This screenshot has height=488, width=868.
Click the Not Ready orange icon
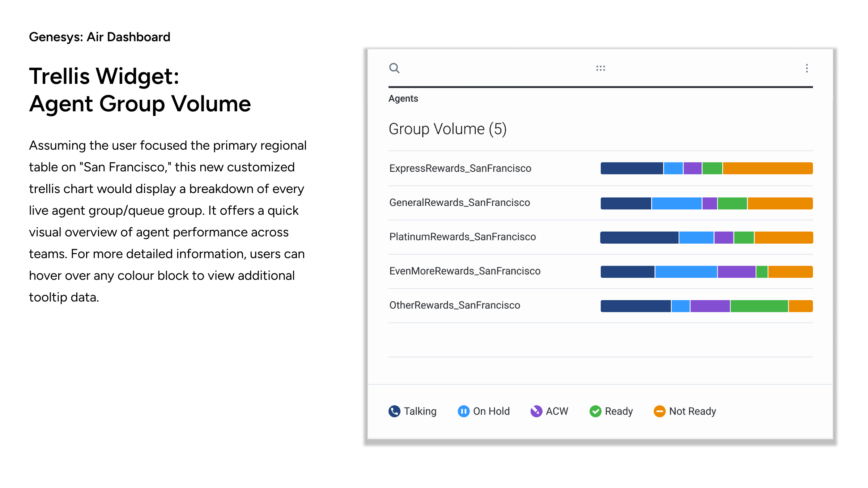[659, 411]
